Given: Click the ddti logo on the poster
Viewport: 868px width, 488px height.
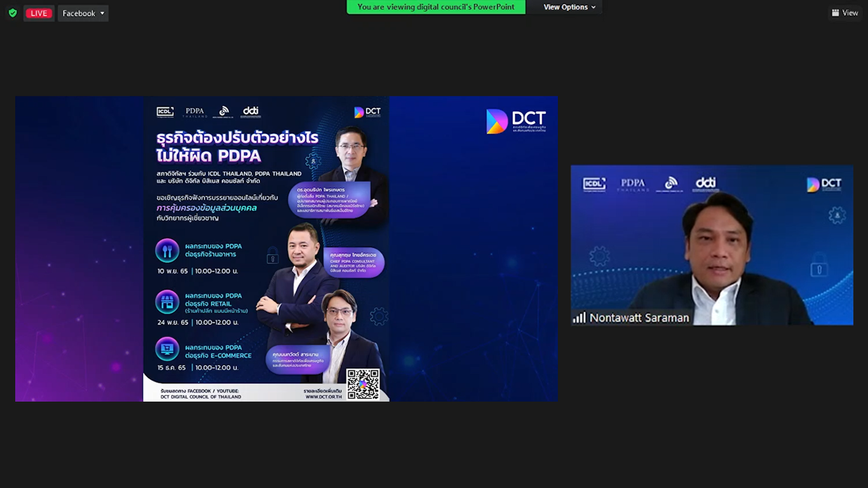Looking at the screenshot, I should tap(251, 112).
